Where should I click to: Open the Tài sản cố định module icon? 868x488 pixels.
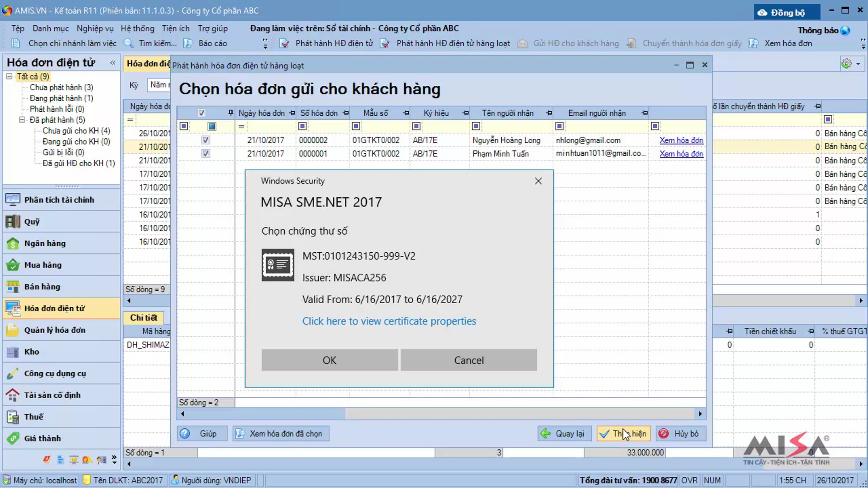pos(13,395)
